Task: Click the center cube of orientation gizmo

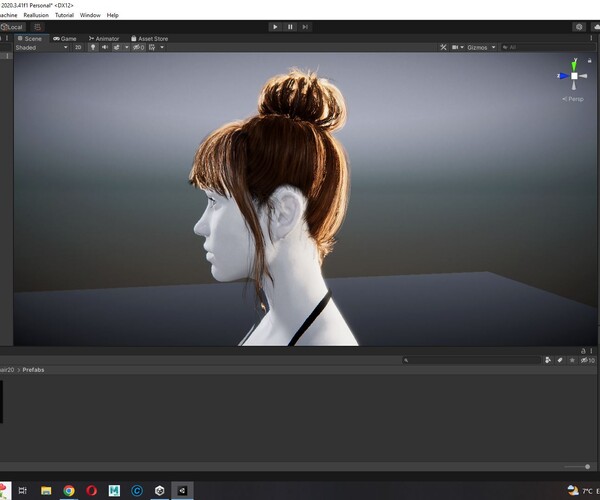Action: [x=574, y=76]
